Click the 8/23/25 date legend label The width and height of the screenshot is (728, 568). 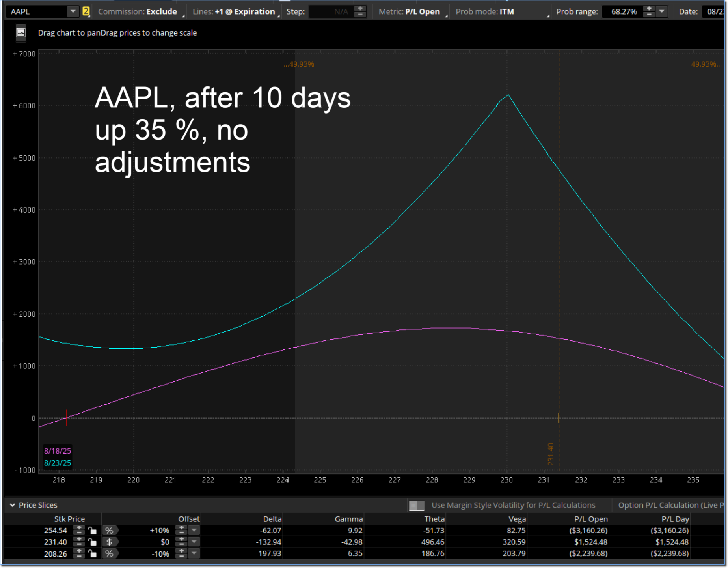tap(58, 463)
